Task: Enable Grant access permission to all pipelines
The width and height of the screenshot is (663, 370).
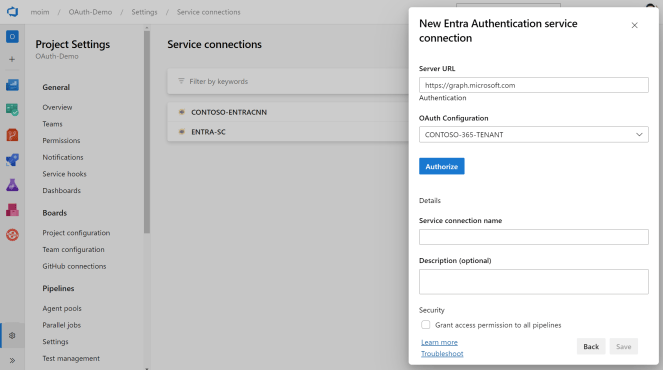Action: 425,324
